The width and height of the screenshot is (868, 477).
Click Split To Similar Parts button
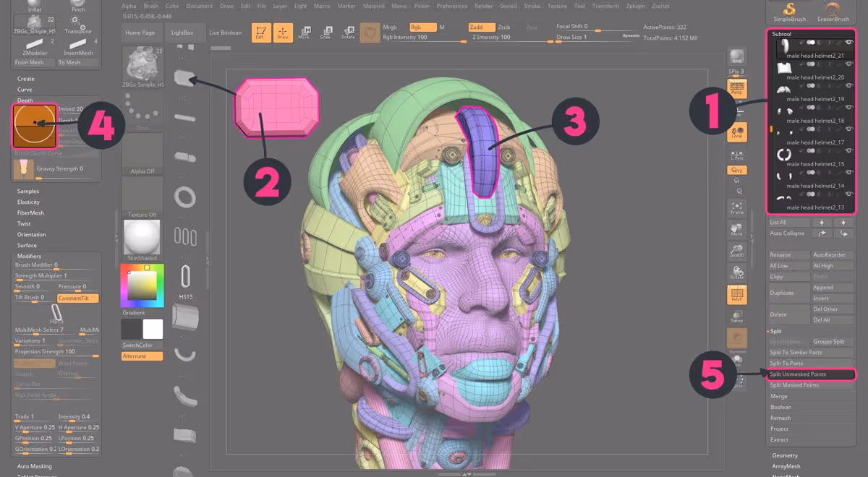[x=811, y=353]
